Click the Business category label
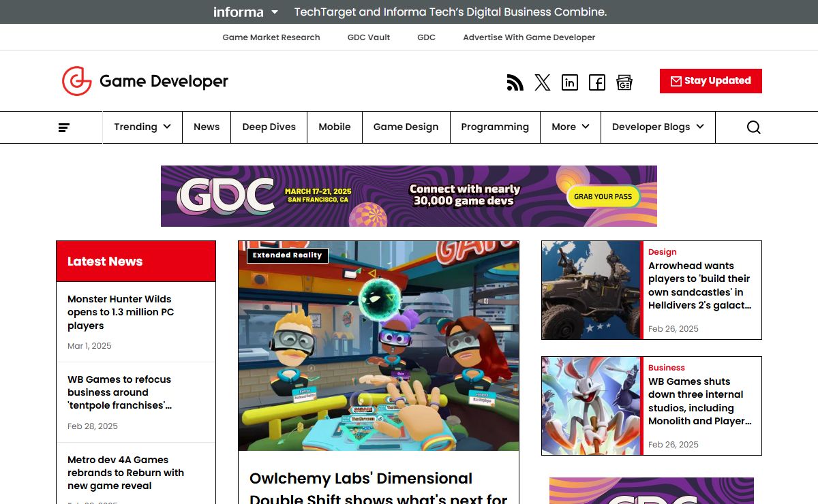 pos(667,368)
